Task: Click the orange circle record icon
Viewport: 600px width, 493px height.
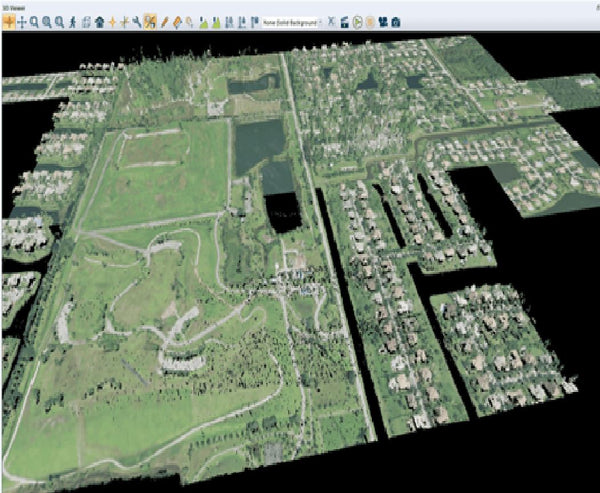Action: coord(369,20)
